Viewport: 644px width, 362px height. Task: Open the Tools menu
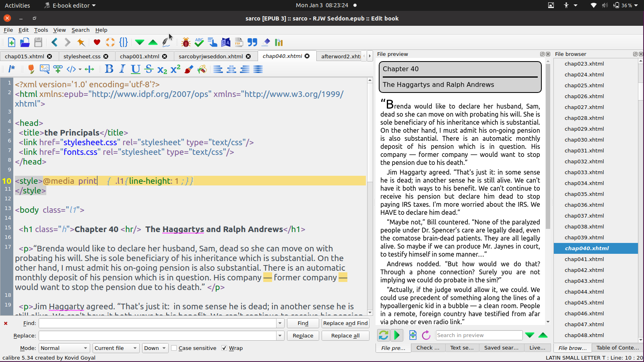pyautogui.click(x=41, y=30)
